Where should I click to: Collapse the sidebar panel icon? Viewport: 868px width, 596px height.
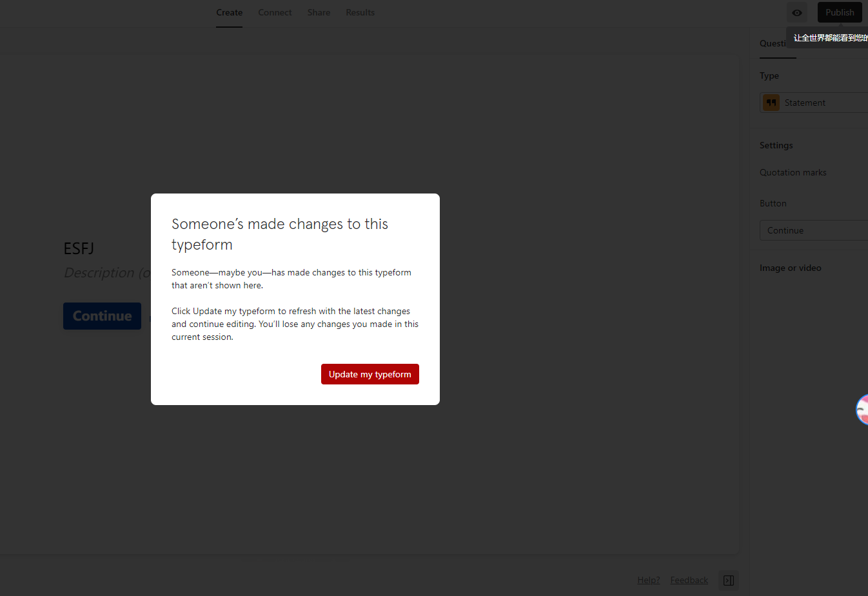point(729,581)
